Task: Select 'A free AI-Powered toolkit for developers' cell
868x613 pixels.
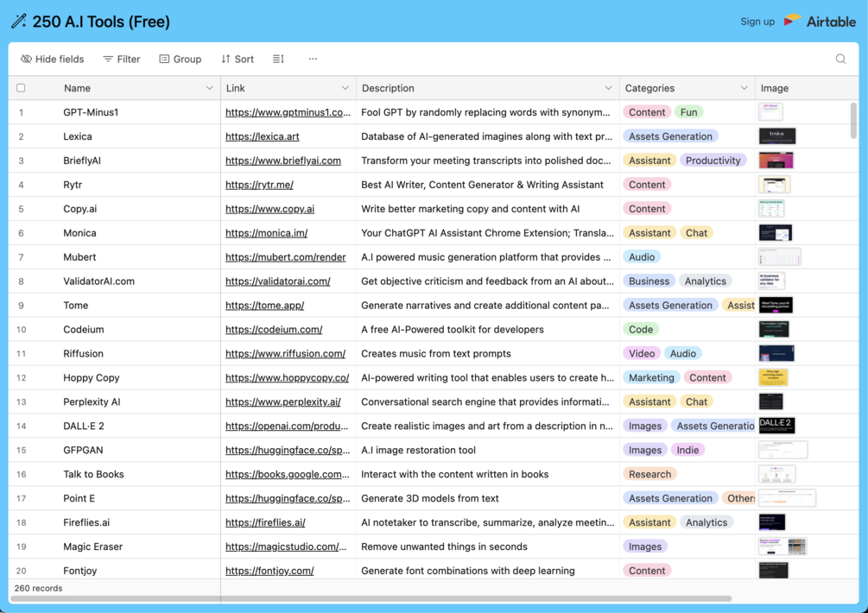Action: 488,329
